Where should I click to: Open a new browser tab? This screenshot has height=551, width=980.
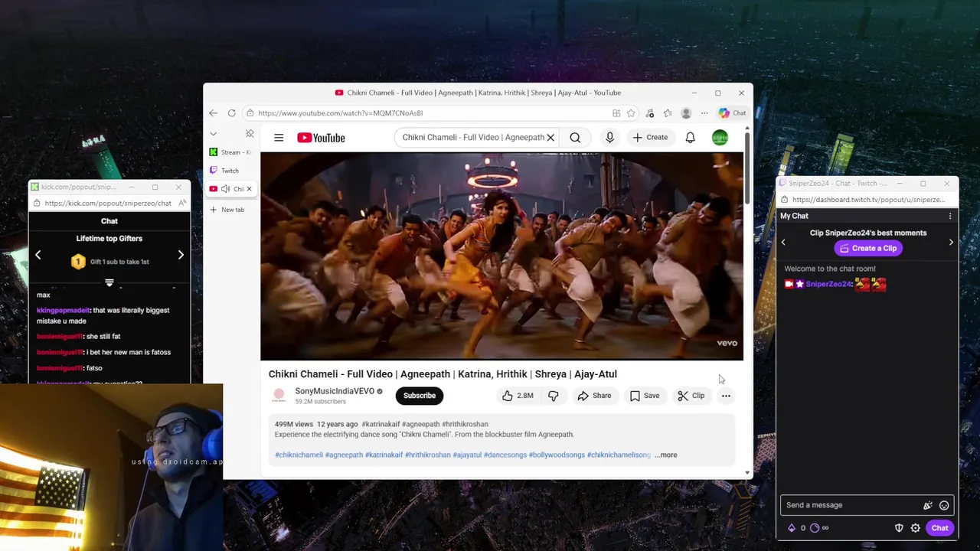tap(227, 210)
